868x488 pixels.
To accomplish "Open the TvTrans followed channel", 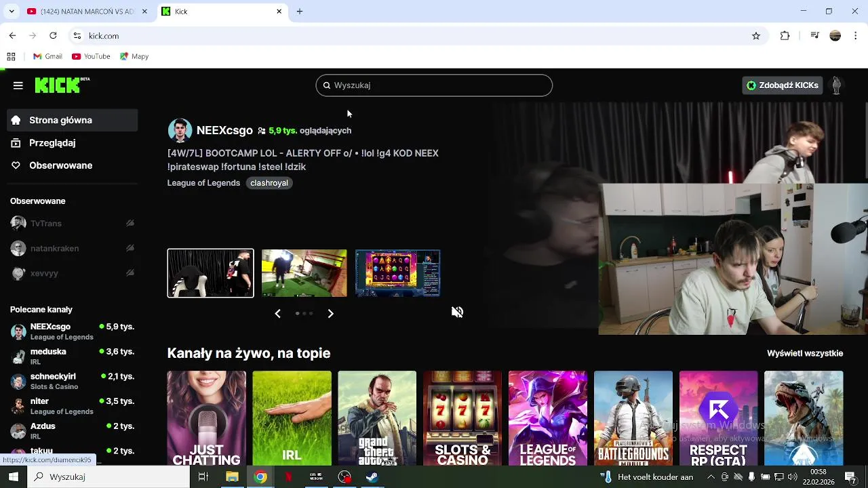I will 73,223.
